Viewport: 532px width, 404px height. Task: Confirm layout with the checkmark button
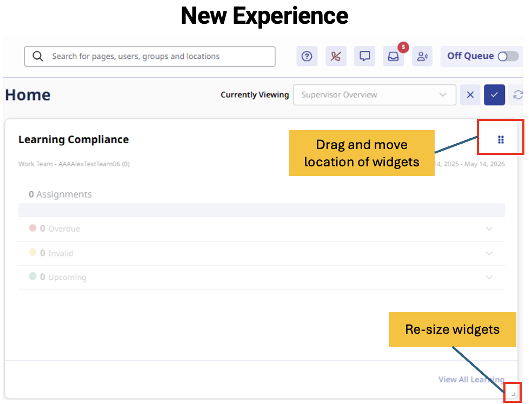494,95
